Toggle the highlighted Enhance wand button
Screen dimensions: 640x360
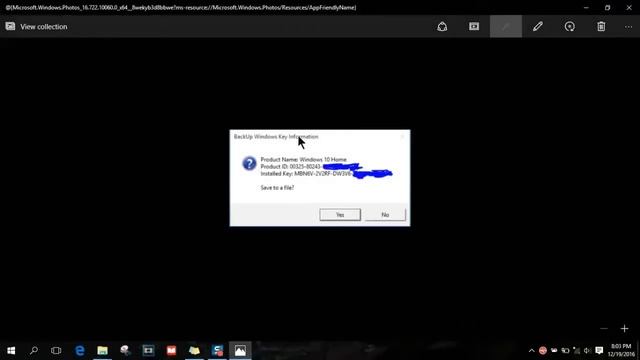click(506, 27)
